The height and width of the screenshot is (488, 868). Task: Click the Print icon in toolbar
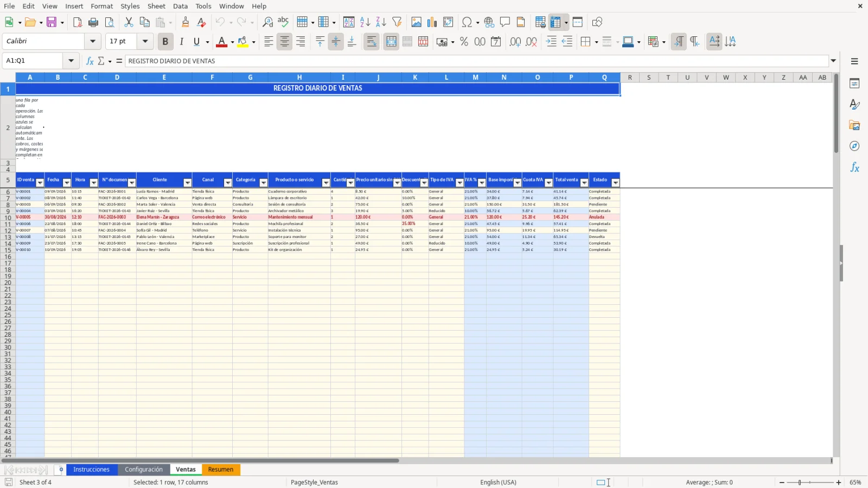(x=93, y=22)
